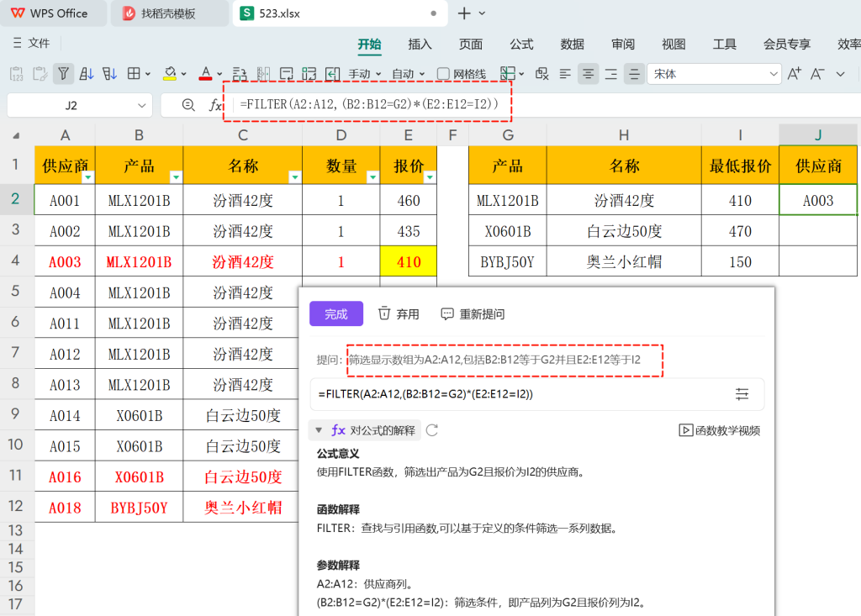Click the purple 完成 button

pos(336,313)
